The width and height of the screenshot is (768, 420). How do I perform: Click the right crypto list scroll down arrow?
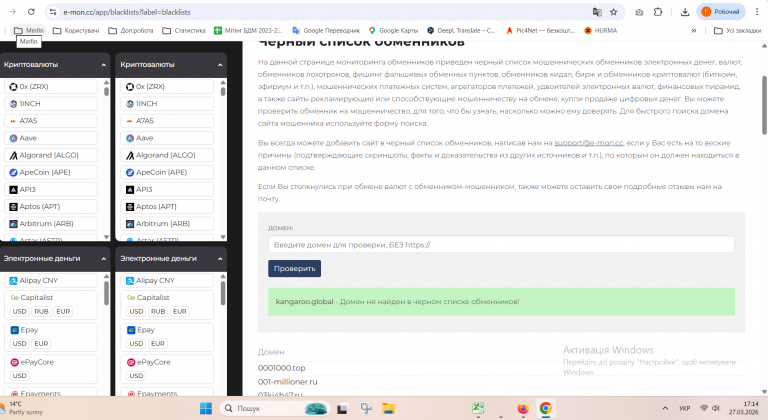pos(223,237)
